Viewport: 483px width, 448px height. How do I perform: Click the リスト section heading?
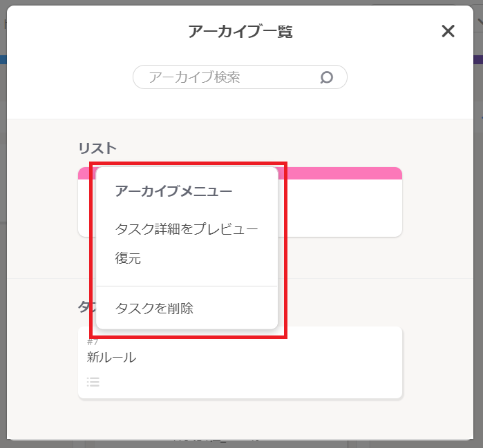pyautogui.click(x=97, y=148)
